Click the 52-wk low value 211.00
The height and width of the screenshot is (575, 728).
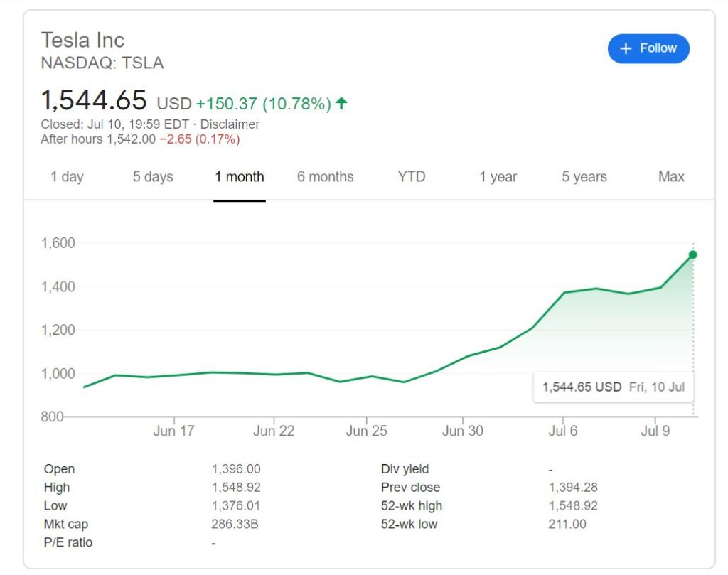coord(567,524)
